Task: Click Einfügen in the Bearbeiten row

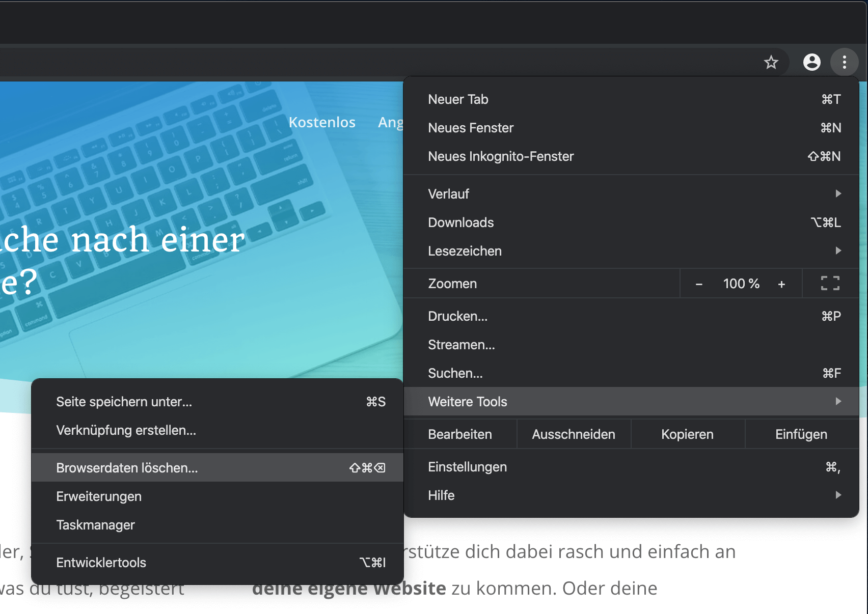Action: (x=801, y=434)
